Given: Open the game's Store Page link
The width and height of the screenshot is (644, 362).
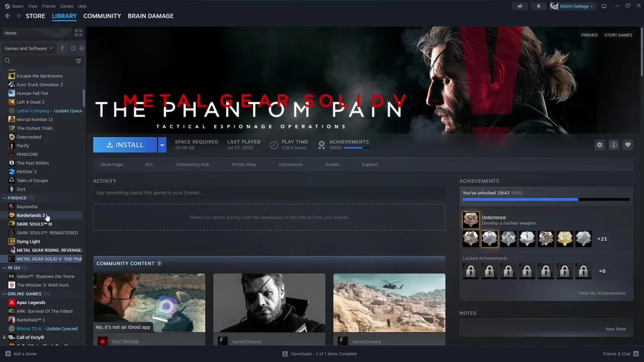Looking at the screenshot, I should point(111,164).
